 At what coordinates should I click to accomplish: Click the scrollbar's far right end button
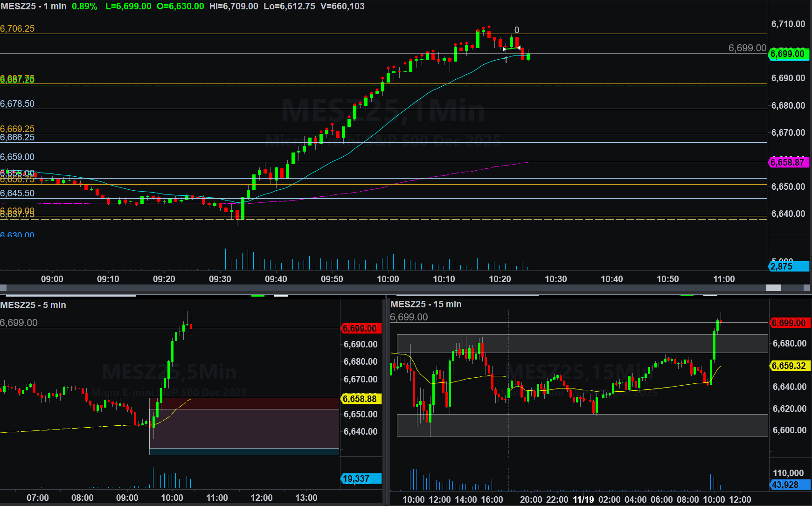click(807, 288)
